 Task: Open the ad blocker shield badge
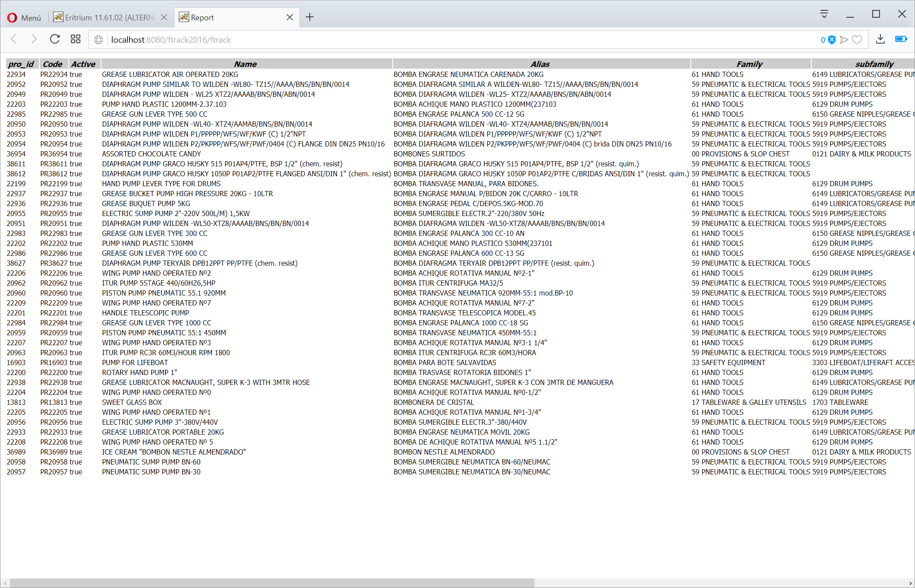coord(828,40)
